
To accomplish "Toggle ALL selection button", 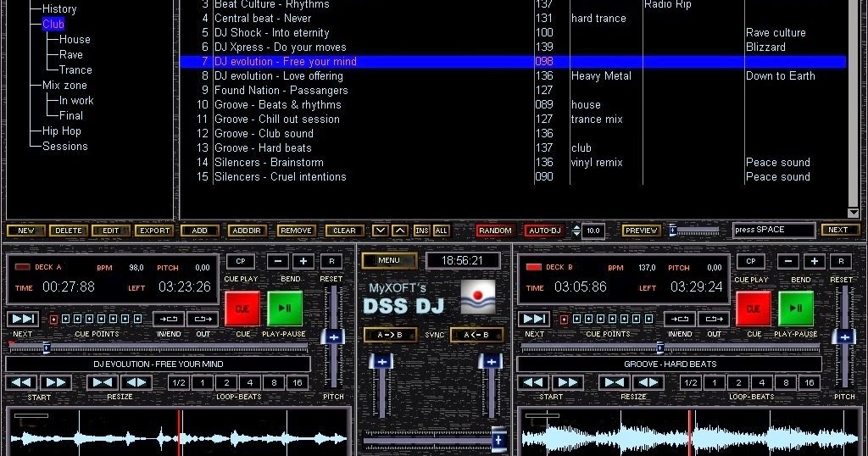I will (441, 231).
